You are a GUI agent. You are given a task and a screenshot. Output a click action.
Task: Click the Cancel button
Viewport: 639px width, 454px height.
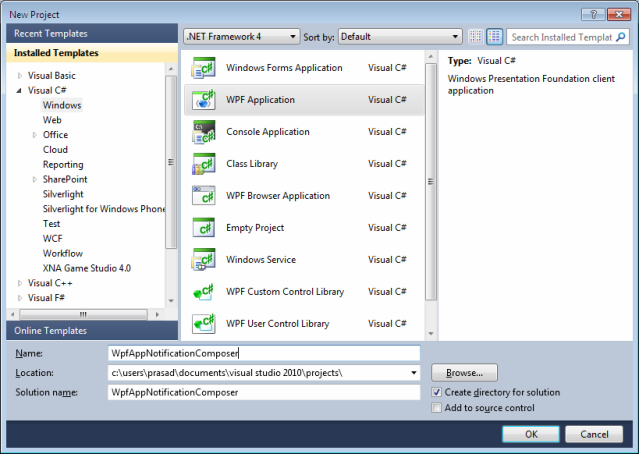(x=594, y=434)
